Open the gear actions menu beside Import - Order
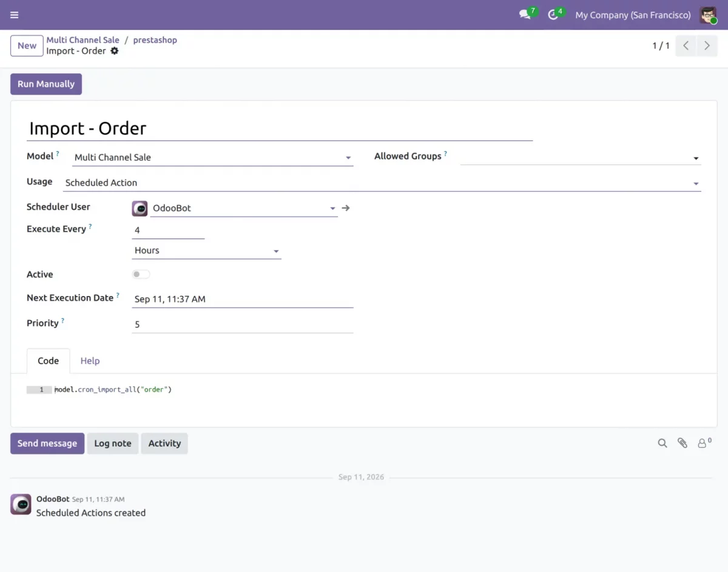728x572 pixels. [x=115, y=51]
